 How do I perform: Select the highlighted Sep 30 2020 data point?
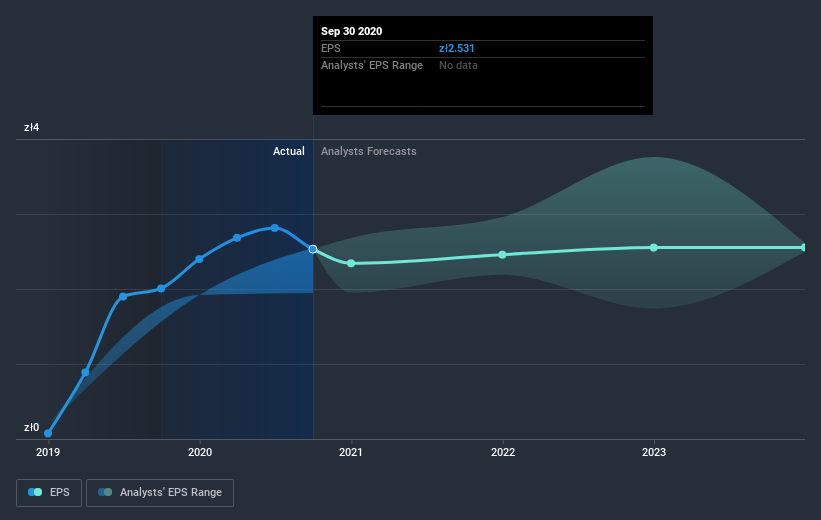[313, 249]
